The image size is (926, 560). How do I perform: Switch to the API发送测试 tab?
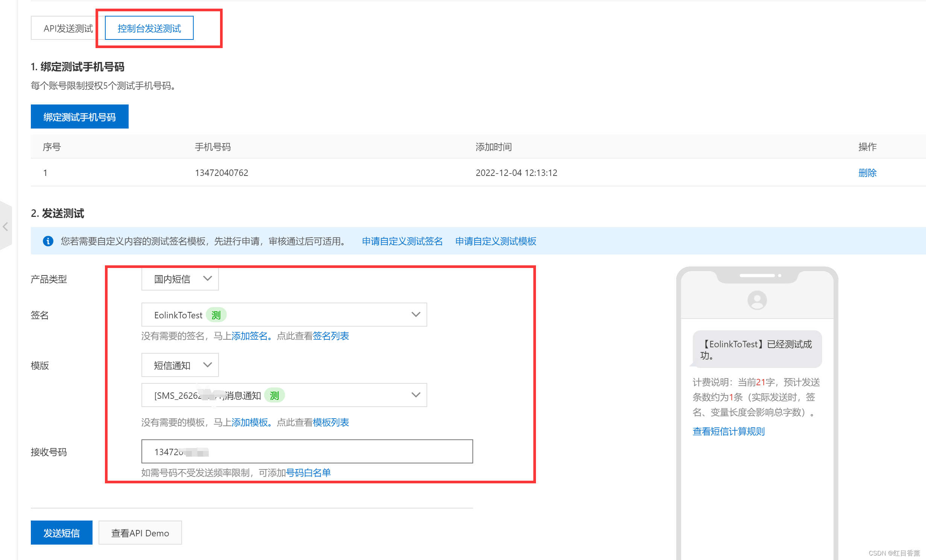click(x=68, y=28)
